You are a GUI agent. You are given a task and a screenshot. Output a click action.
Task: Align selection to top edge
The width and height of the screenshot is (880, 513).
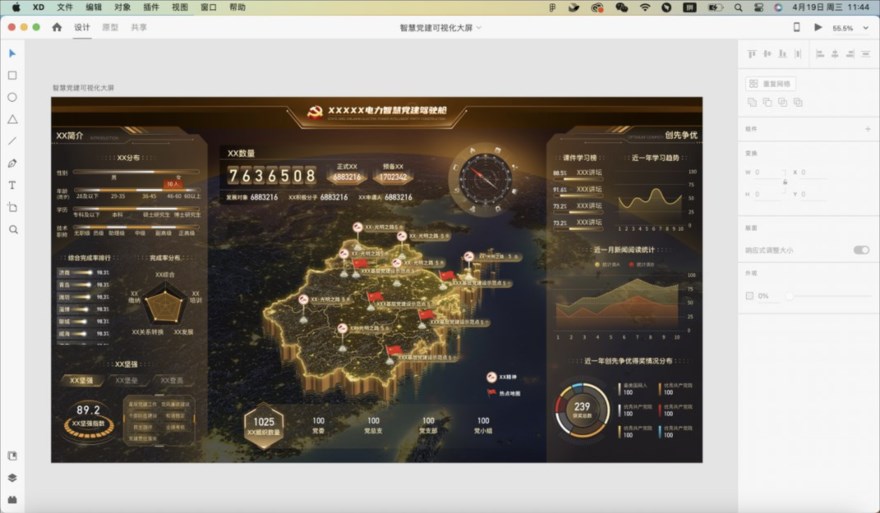pyautogui.click(x=752, y=54)
